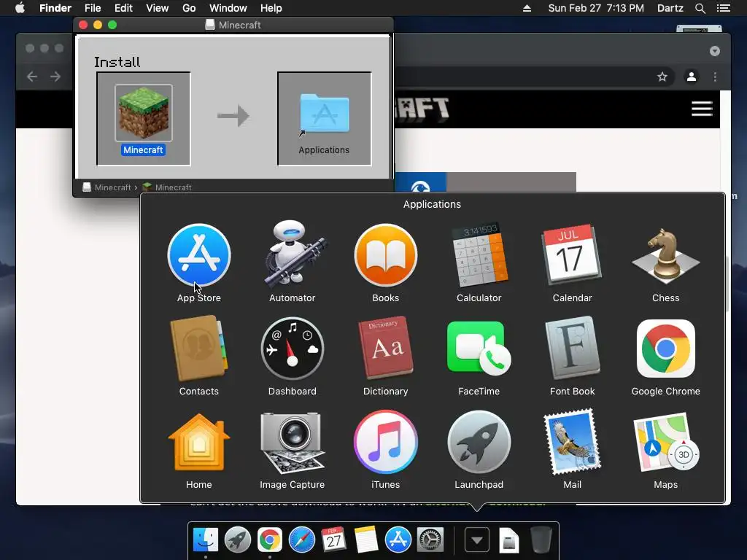Open Calculator in the Applications stack
Image resolution: width=747 pixels, height=560 pixels.
click(x=479, y=254)
